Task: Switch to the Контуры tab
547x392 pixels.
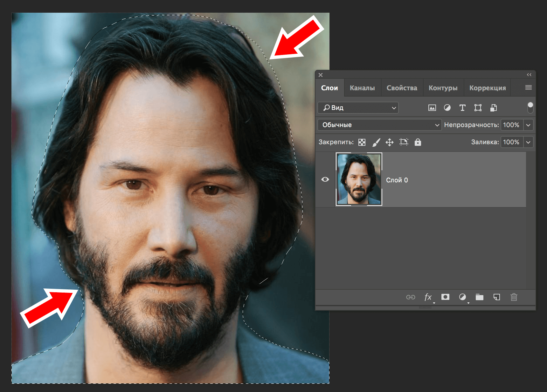Action: pos(443,88)
